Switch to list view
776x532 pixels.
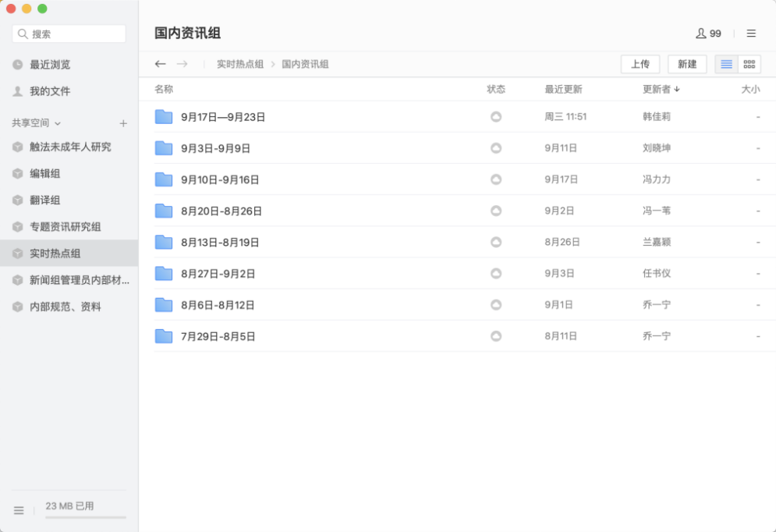point(727,64)
